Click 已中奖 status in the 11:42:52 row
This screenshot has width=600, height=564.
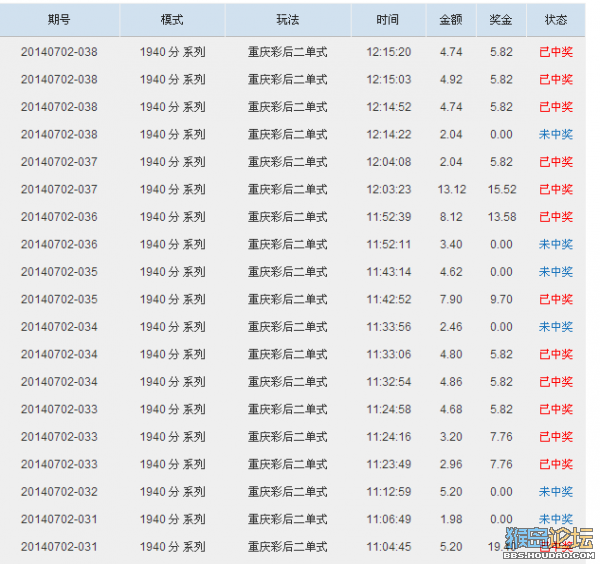point(556,299)
